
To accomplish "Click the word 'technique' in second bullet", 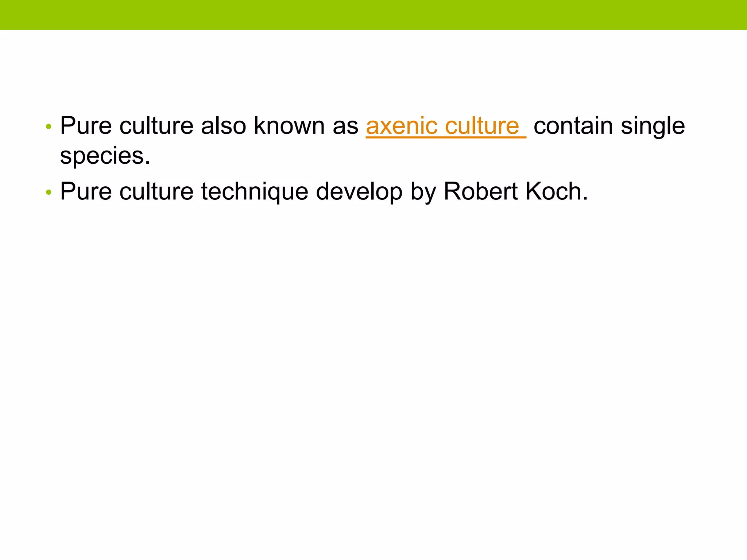I will (255, 192).
